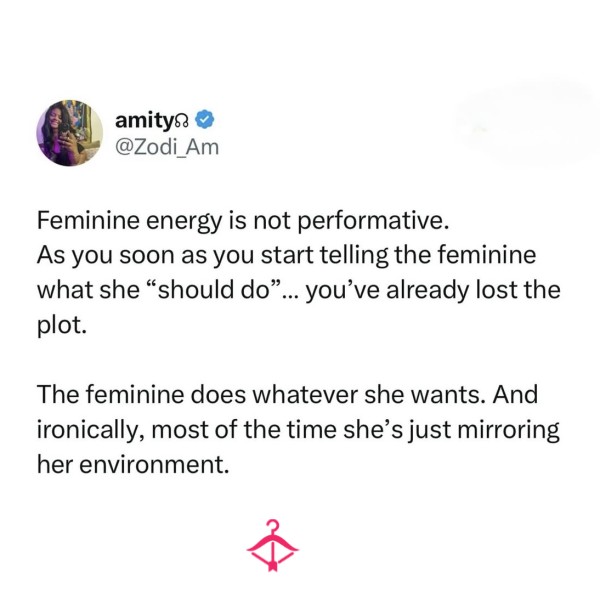Click the word 'plot.'

coord(62,326)
